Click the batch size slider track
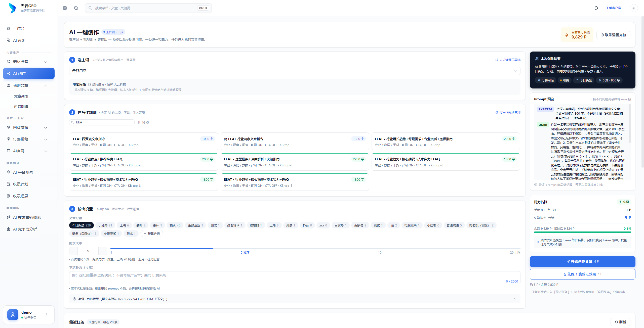The image size is (644, 328). pos(315,248)
